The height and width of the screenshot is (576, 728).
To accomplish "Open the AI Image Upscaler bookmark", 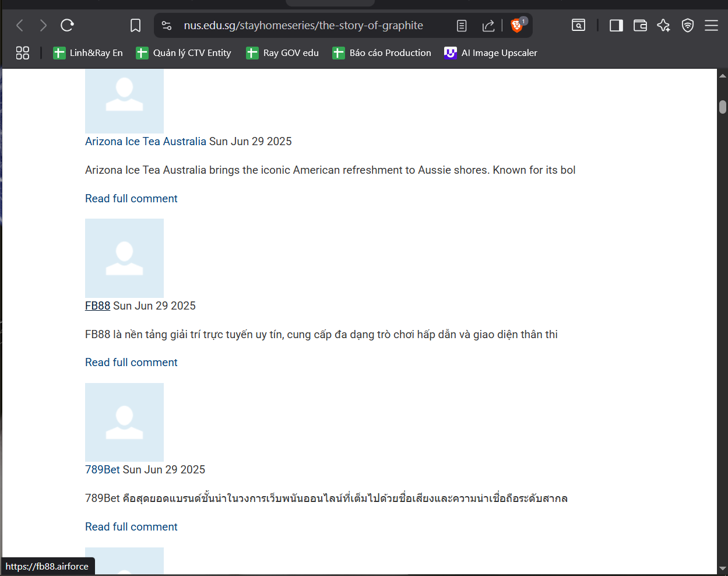I will tap(491, 53).
